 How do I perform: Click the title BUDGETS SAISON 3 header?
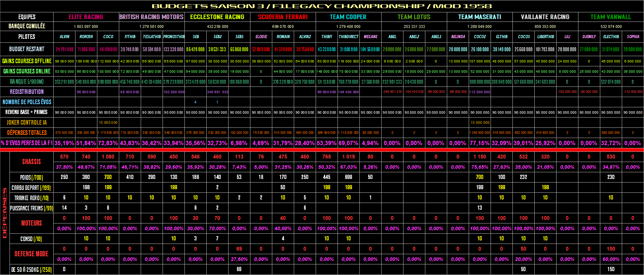(x=322, y=6)
